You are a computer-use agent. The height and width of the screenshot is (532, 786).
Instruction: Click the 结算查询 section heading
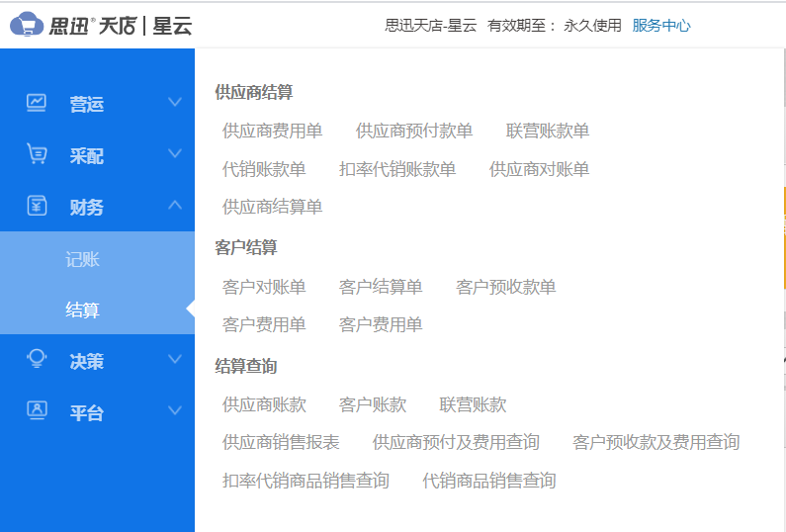click(x=245, y=366)
